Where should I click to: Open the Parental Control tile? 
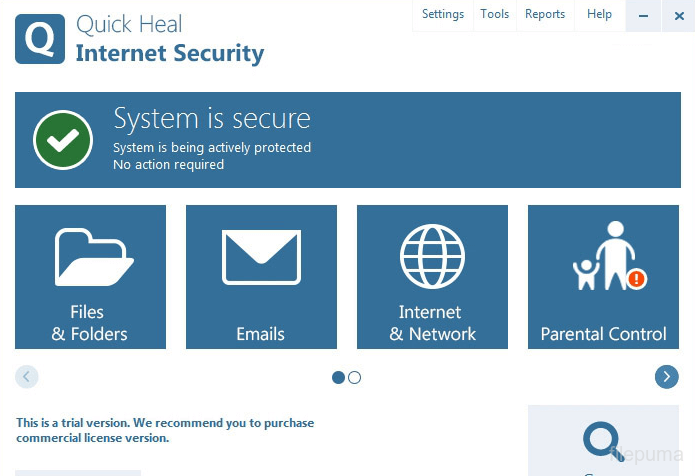click(603, 277)
